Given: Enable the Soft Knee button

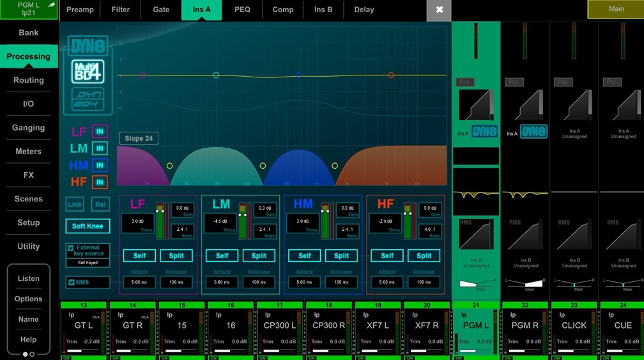Looking at the screenshot, I should pos(88,226).
